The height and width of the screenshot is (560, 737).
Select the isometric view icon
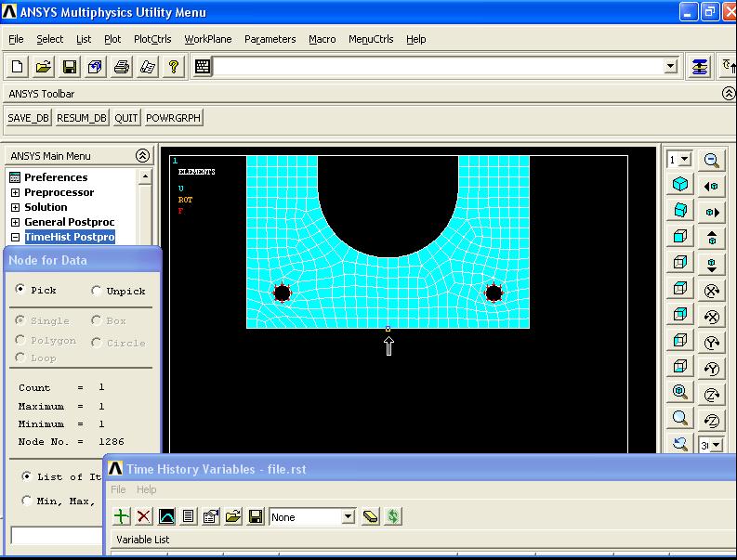[680, 184]
